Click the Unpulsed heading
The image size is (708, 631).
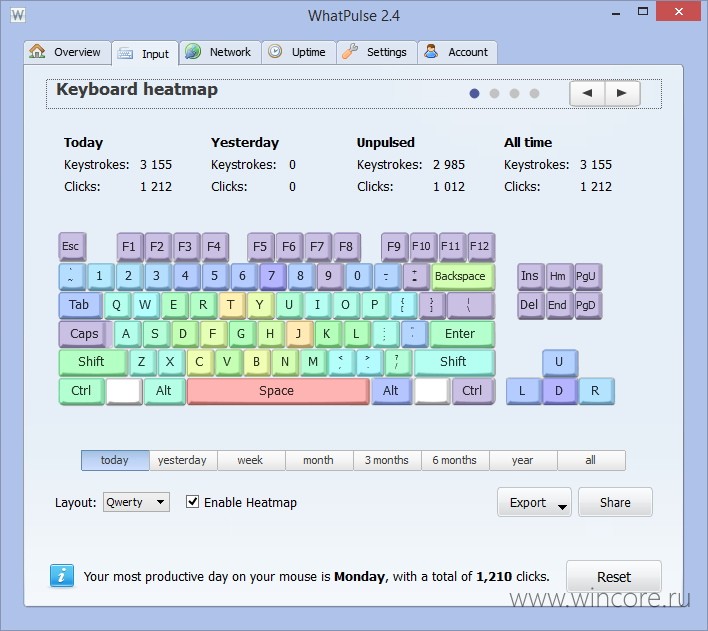click(x=386, y=143)
